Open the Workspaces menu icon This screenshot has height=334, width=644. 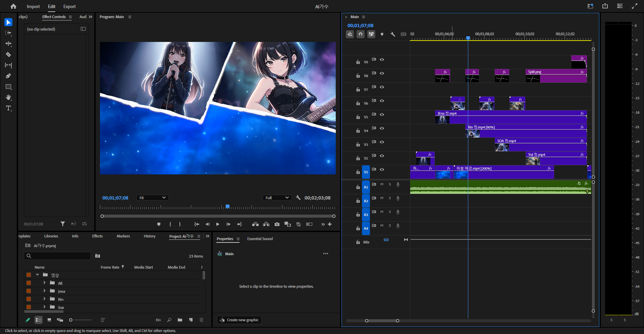click(x=620, y=6)
